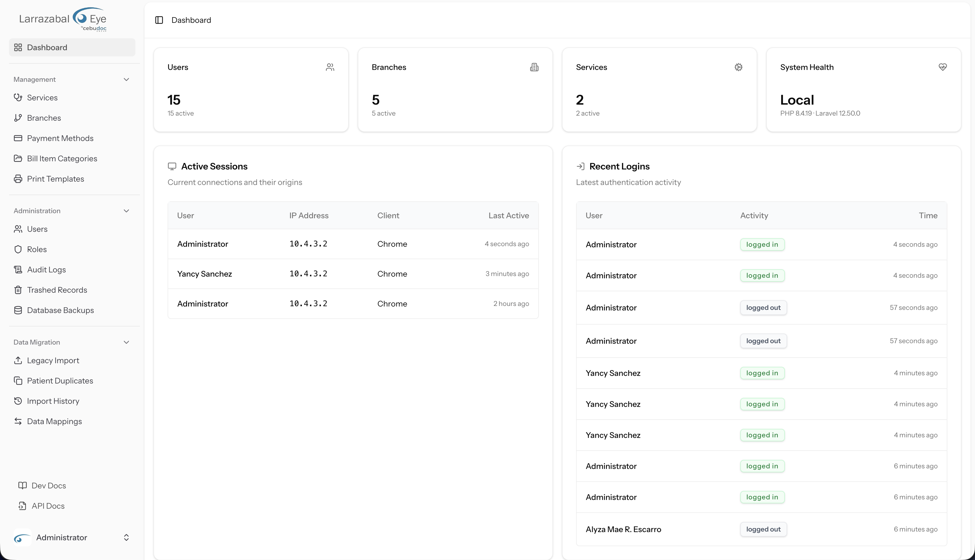
Task: Click the Audit Logs scroll icon
Action: 18,270
